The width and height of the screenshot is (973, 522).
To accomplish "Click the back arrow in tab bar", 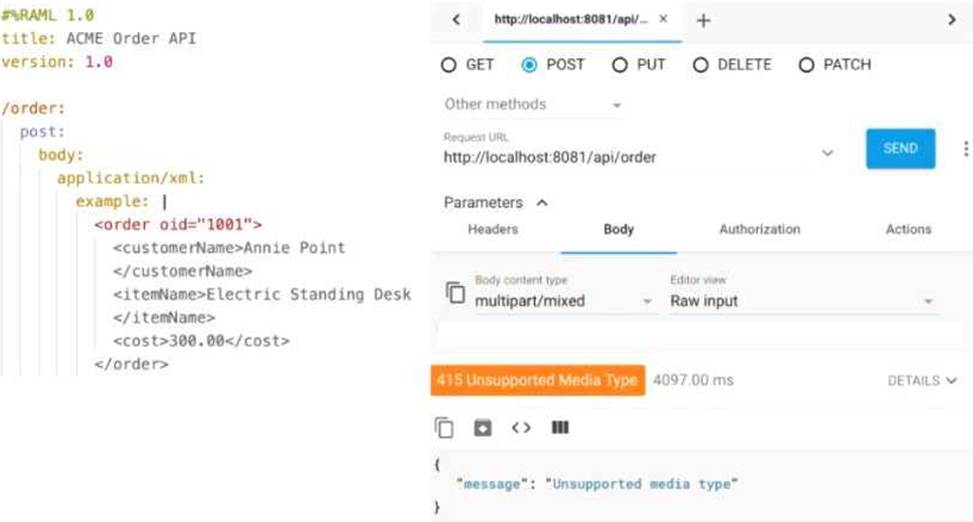I will pyautogui.click(x=456, y=20).
